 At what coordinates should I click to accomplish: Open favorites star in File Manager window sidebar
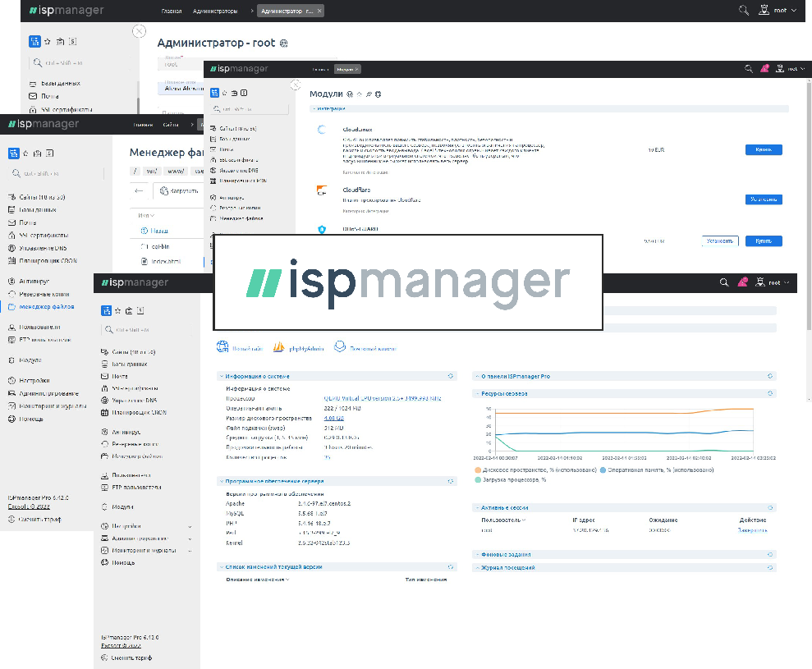click(x=26, y=154)
